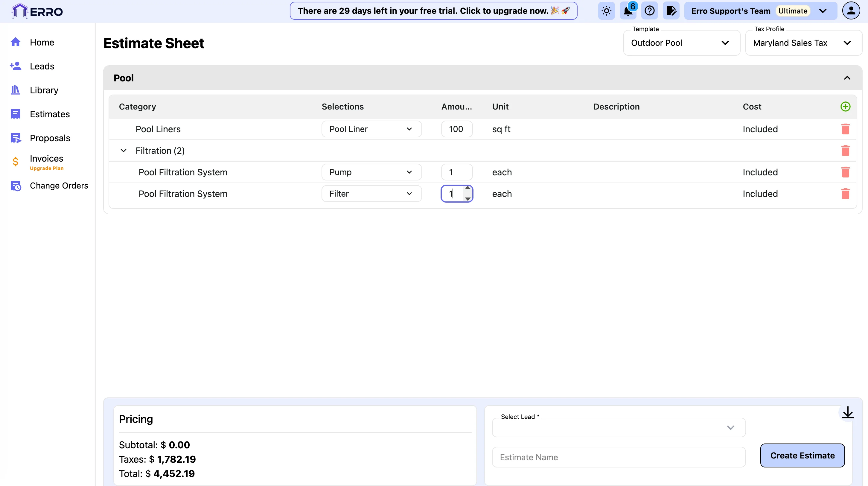Add a new row with green plus icon
868x486 pixels.
coord(845,107)
